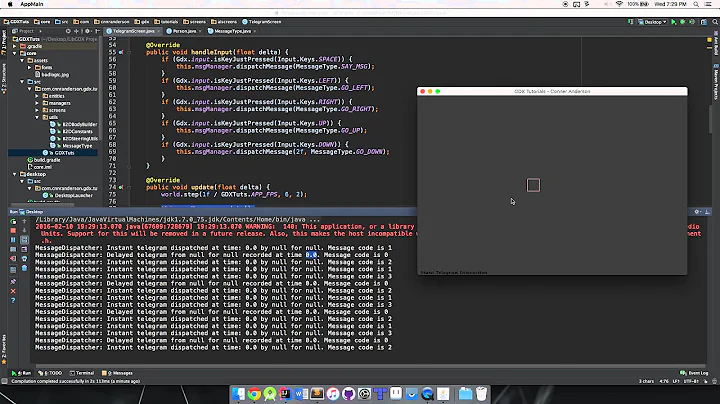Click the editor error stripe yellow indicator

(x=709, y=40)
